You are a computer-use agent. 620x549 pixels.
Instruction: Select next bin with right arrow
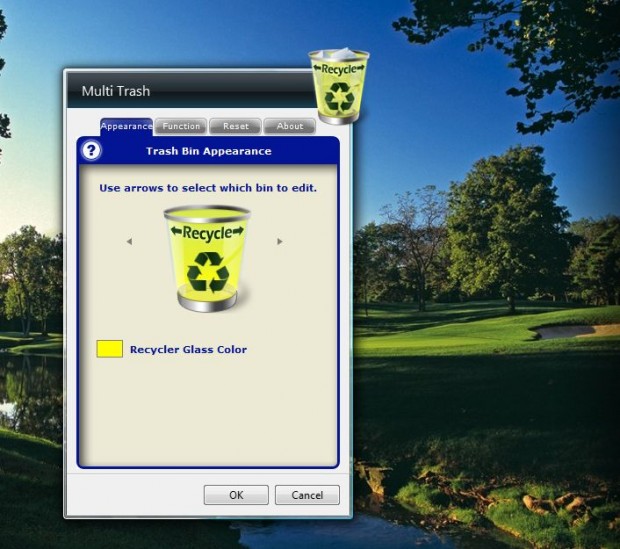point(280,241)
